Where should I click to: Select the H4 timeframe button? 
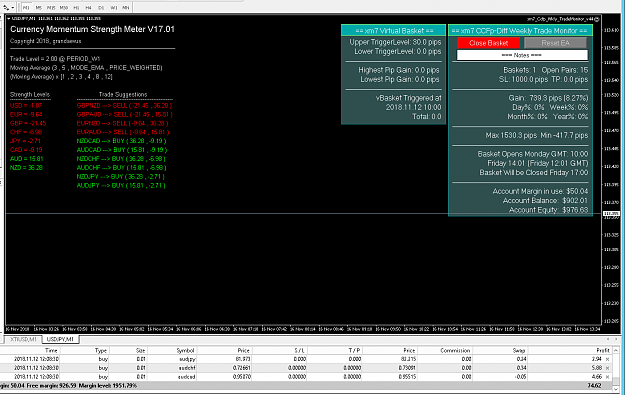[x=88, y=8]
